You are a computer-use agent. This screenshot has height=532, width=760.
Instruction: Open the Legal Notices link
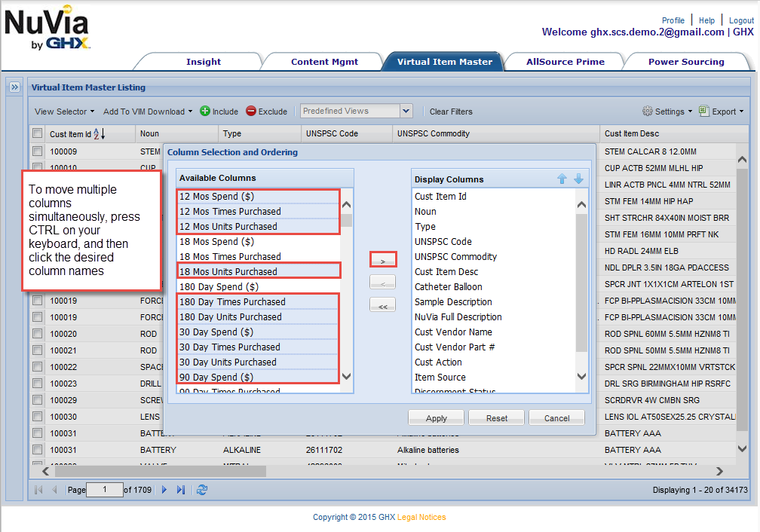click(x=421, y=517)
